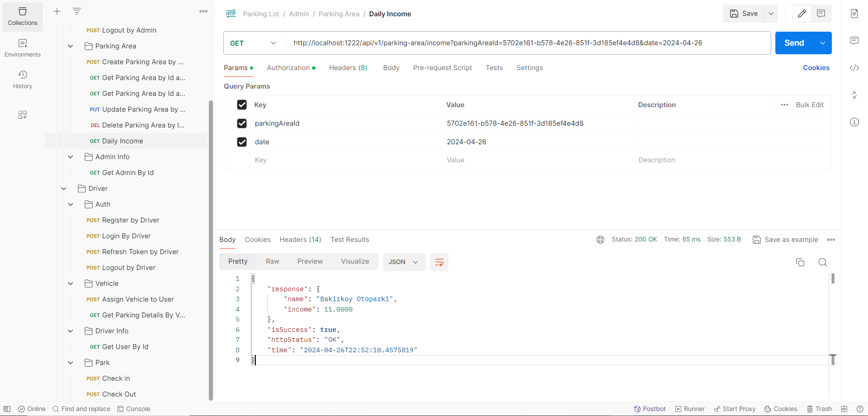The height and width of the screenshot is (416, 868).
Task: Open the Save button dropdown arrow
Action: [771, 14]
